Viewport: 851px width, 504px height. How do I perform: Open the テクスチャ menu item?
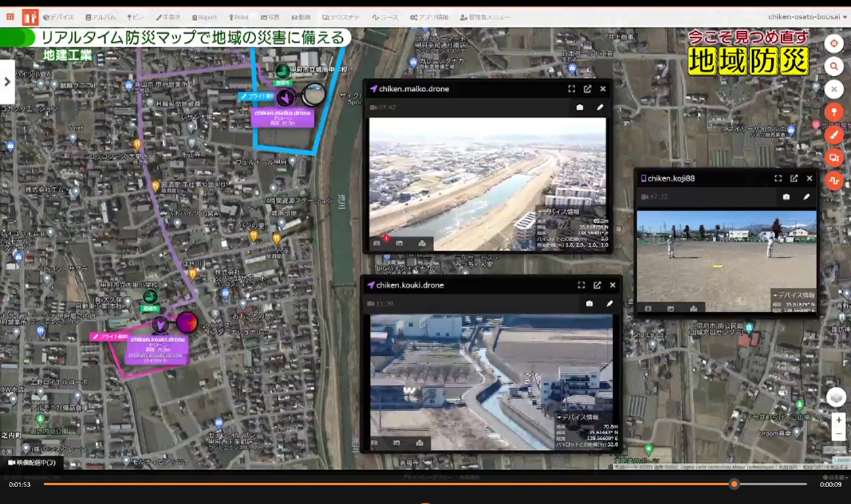pos(341,17)
